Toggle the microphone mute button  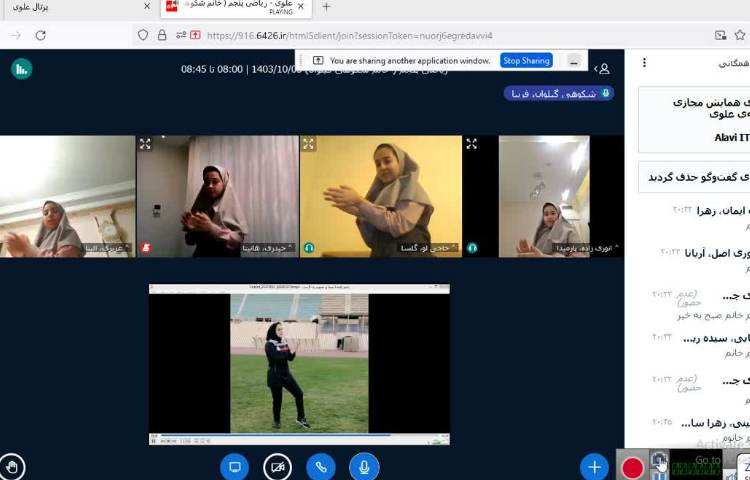coord(364,467)
